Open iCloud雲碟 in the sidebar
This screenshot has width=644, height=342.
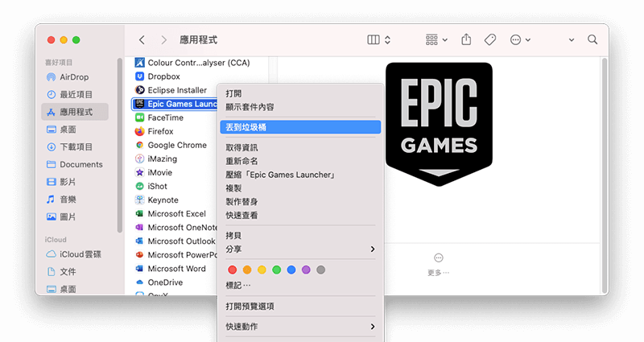[x=74, y=254]
